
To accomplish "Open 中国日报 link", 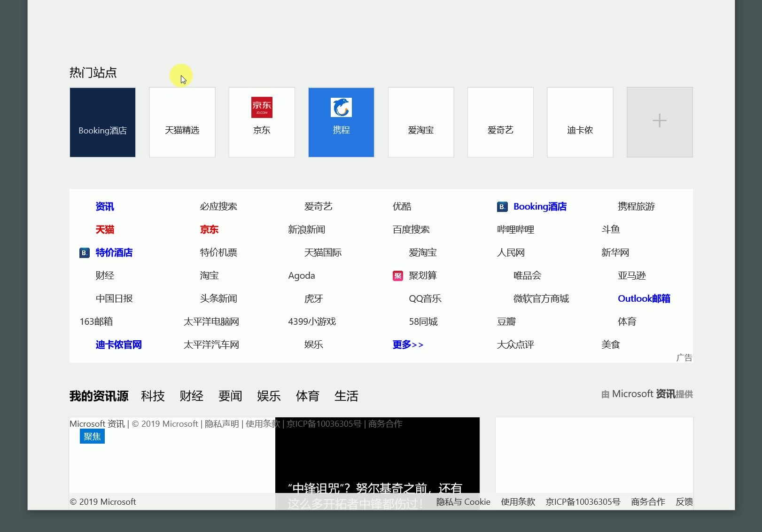I will click(x=114, y=298).
